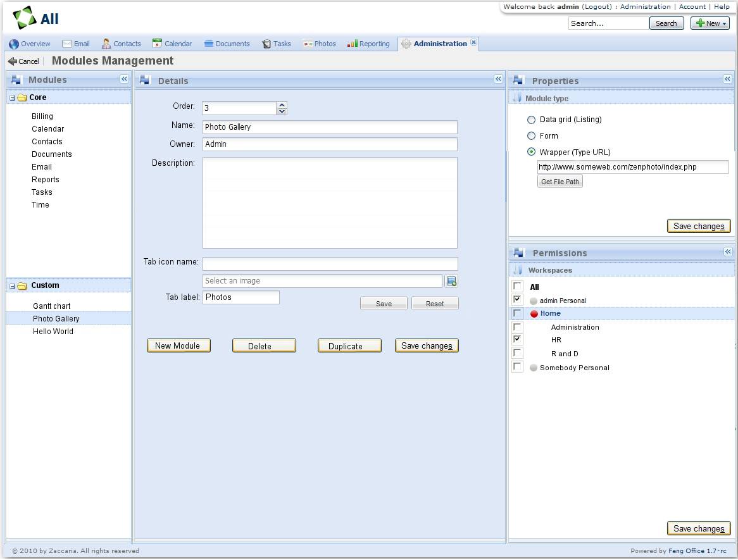The image size is (738, 560).
Task: Click the Custom folder icon
Action: click(22, 286)
